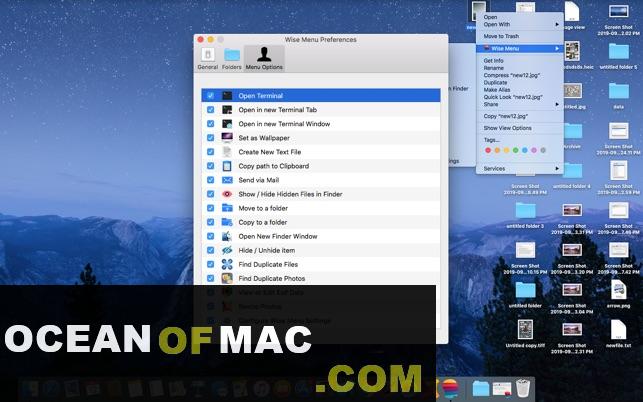Click the Open New Finder Window icon
The height and width of the screenshot is (402, 643).
227,236
